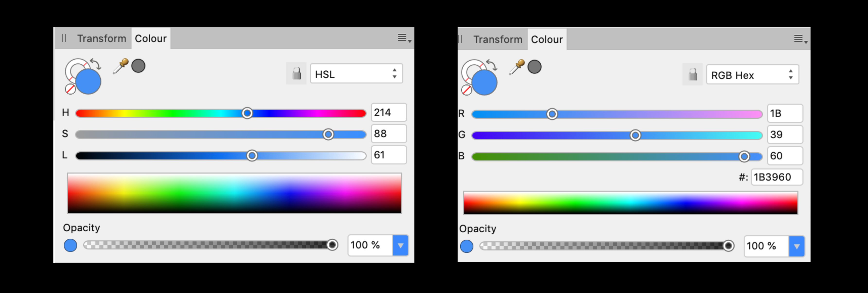This screenshot has height=293, width=868.
Task: Click the B value field showing 60
Action: pyautogui.click(x=785, y=156)
